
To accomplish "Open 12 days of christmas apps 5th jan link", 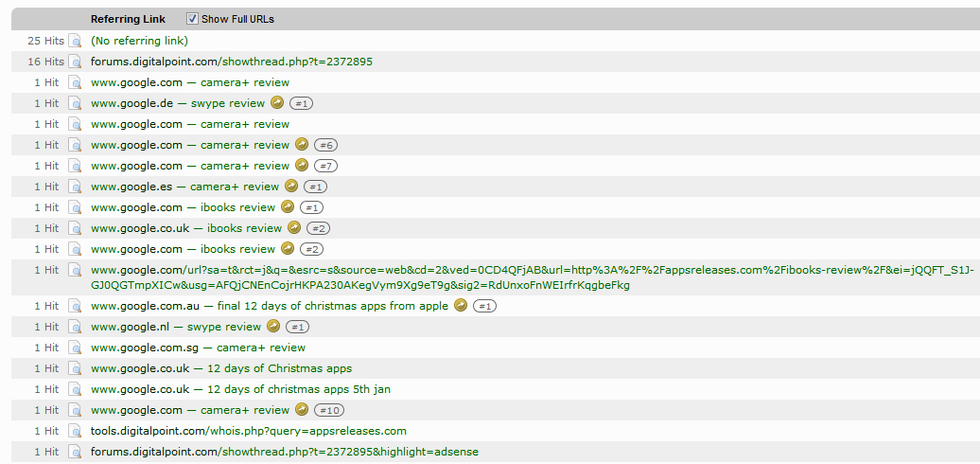I will click(240, 389).
